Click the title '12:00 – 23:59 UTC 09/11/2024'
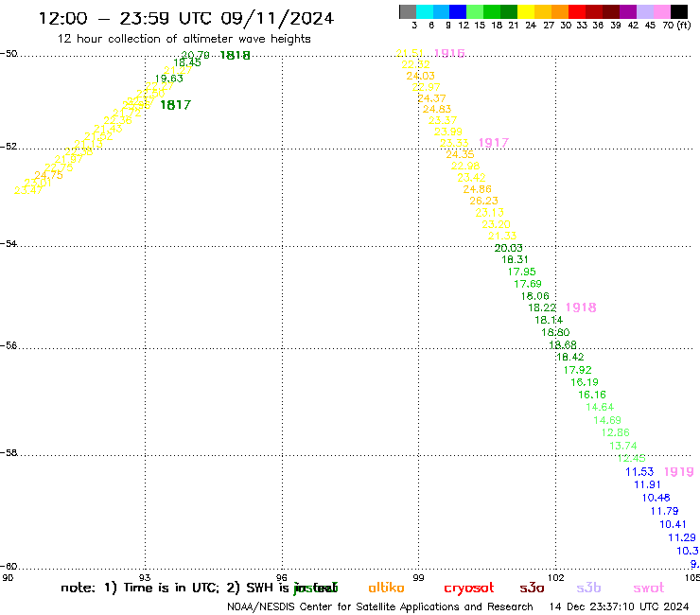This screenshot has height=615, width=700. coord(186,18)
